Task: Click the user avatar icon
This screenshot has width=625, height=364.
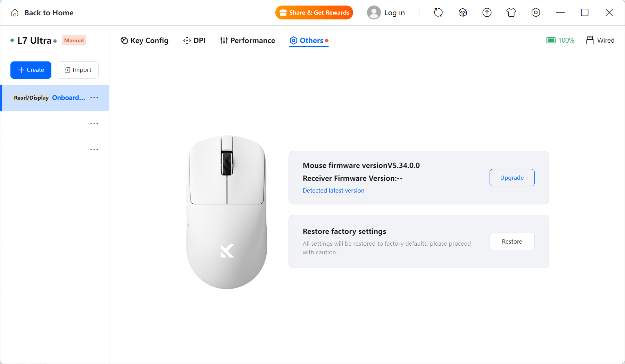Action: (x=374, y=13)
